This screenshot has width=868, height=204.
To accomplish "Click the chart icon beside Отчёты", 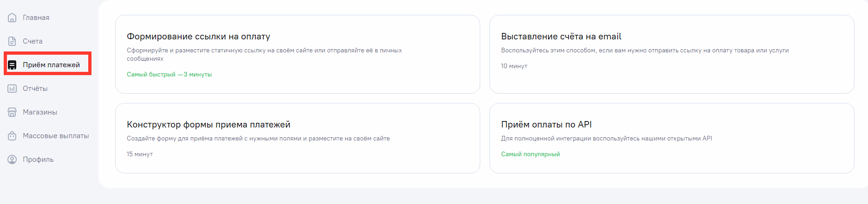I will pyautogui.click(x=12, y=89).
